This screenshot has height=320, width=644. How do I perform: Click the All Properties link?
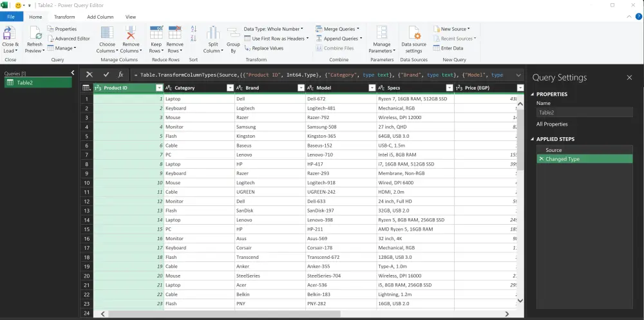pyautogui.click(x=552, y=124)
